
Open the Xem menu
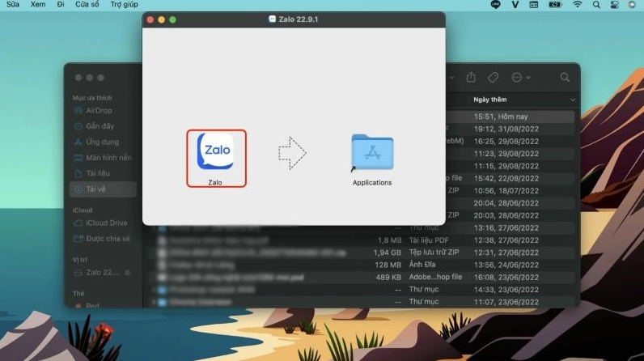(x=38, y=5)
